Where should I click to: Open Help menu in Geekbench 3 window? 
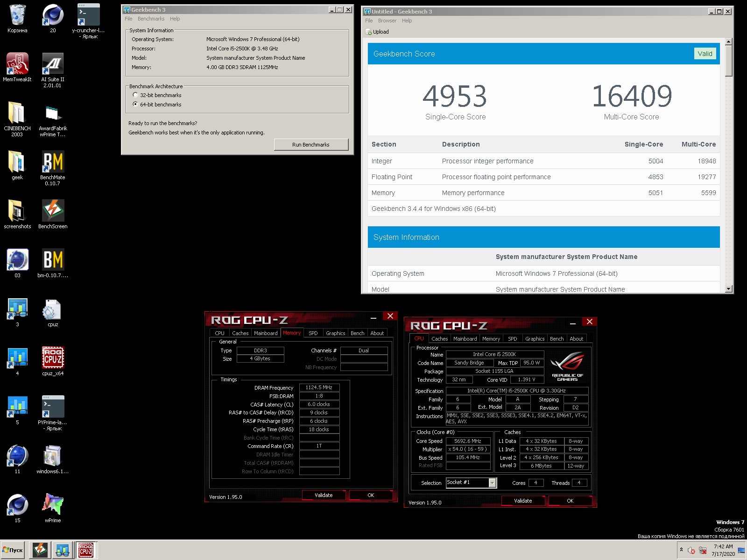175,19
